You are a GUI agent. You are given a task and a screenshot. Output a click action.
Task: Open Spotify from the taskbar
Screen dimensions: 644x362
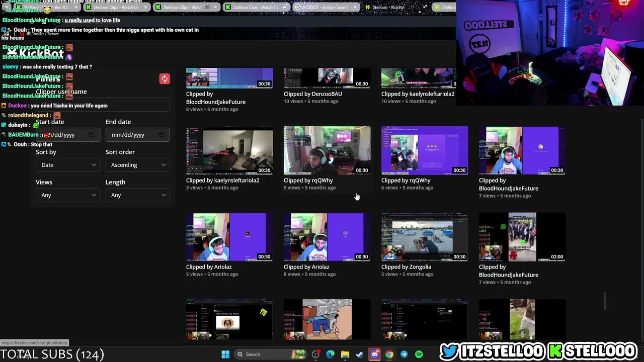[x=419, y=354]
